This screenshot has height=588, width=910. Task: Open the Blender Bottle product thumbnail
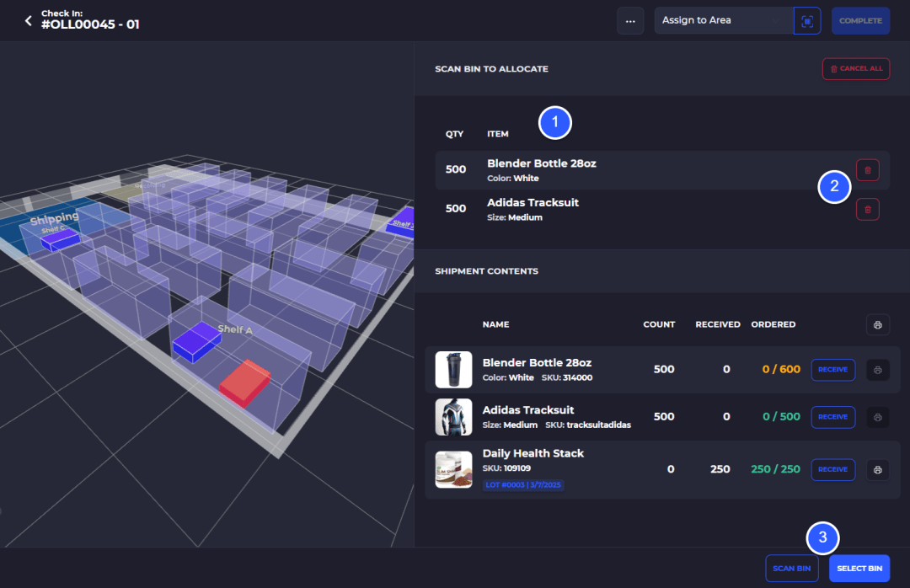(454, 370)
